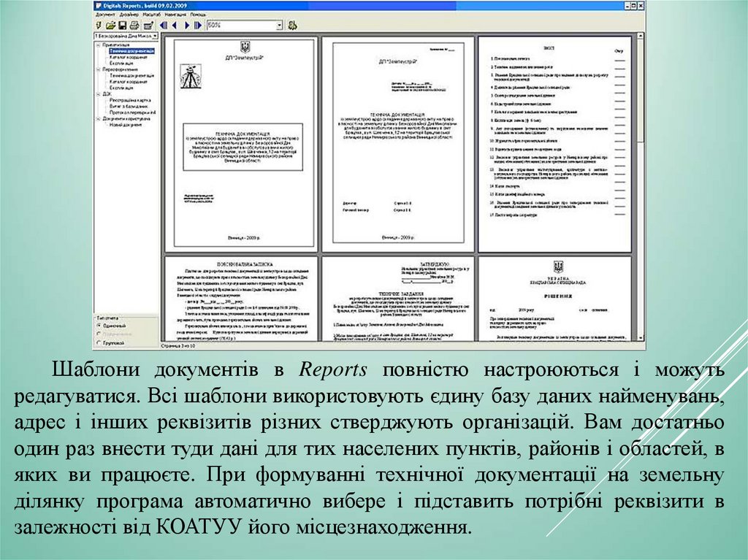Go to last page with double-right arrow
Image resolution: width=748 pixels, height=560 pixels.
(199, 25)
